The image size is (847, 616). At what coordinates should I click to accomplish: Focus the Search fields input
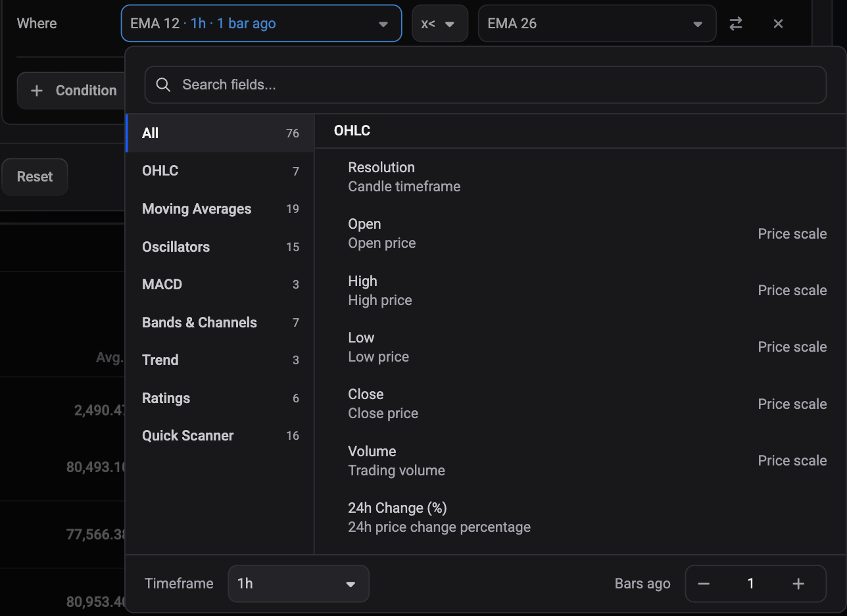click(x=485, y=85)
